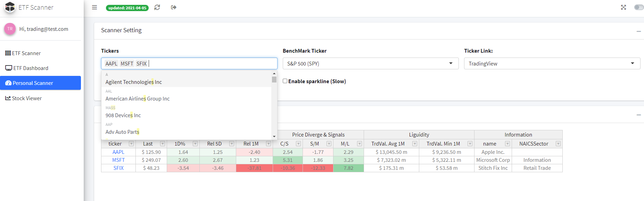Click the -37.81 Rel 1M cell

pos(254,168)
